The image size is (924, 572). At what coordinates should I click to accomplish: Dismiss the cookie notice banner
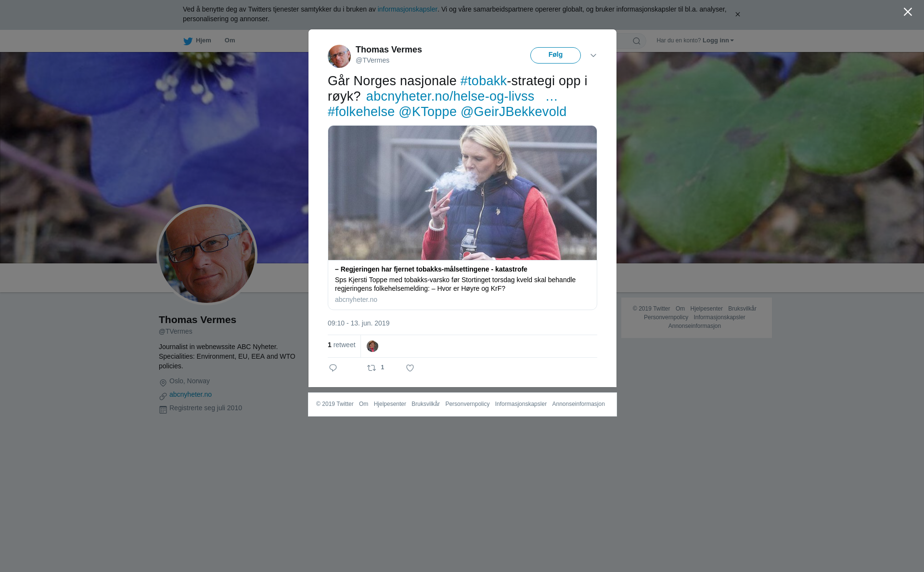737,14
